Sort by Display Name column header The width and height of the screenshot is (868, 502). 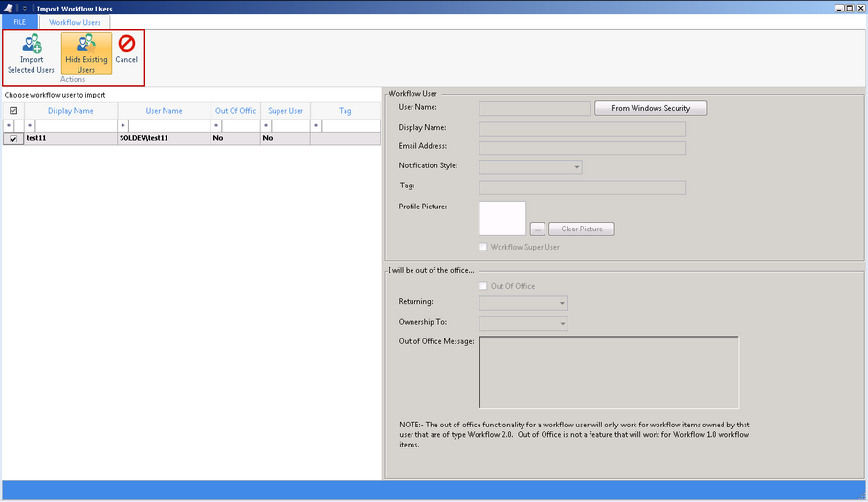(x=71, y=111)
